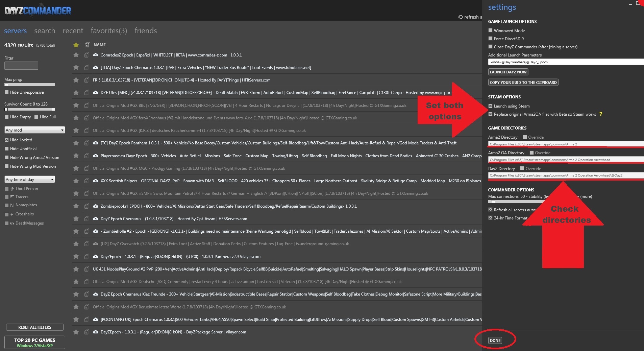The image size is (644, 351).
Task: Sort by favorites star column header
Action: [x=76, y=45]
